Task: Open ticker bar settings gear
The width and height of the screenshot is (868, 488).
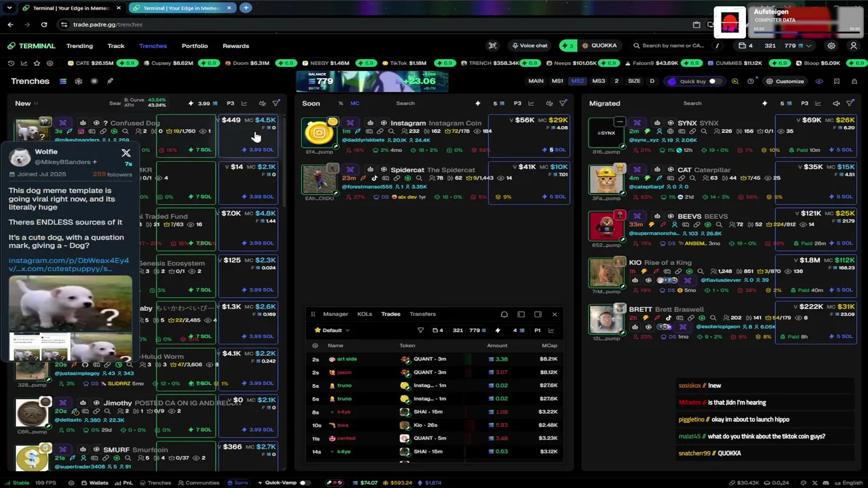Action: (x=50, y=63)
